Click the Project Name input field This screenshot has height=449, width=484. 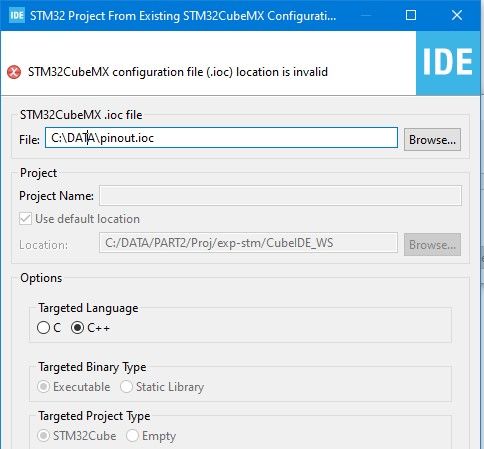tap(280, 196)
